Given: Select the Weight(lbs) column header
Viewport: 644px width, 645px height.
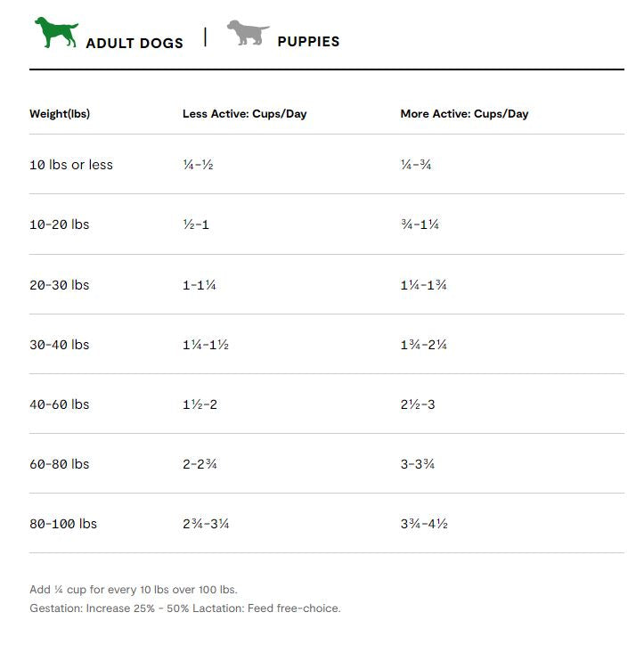Looking at the screenshot, I should [60, 114].
